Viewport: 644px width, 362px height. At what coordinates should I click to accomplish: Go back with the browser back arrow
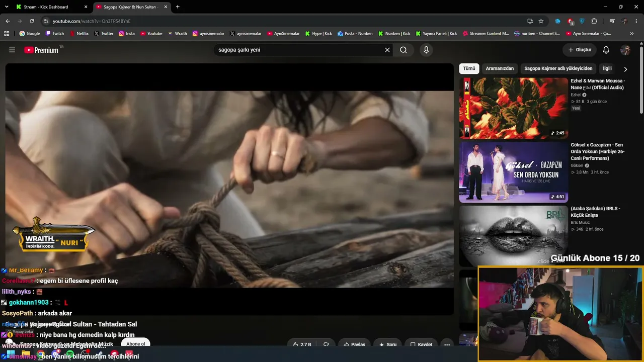point(8,21)
